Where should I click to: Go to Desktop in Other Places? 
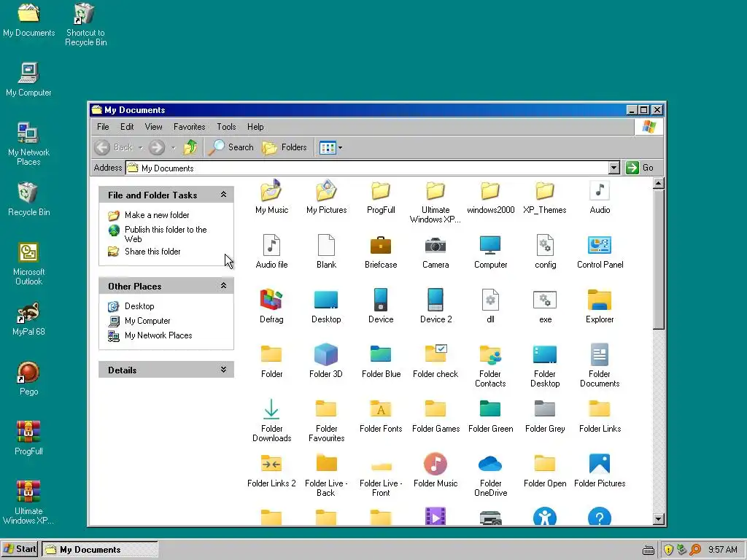point(139,306)
